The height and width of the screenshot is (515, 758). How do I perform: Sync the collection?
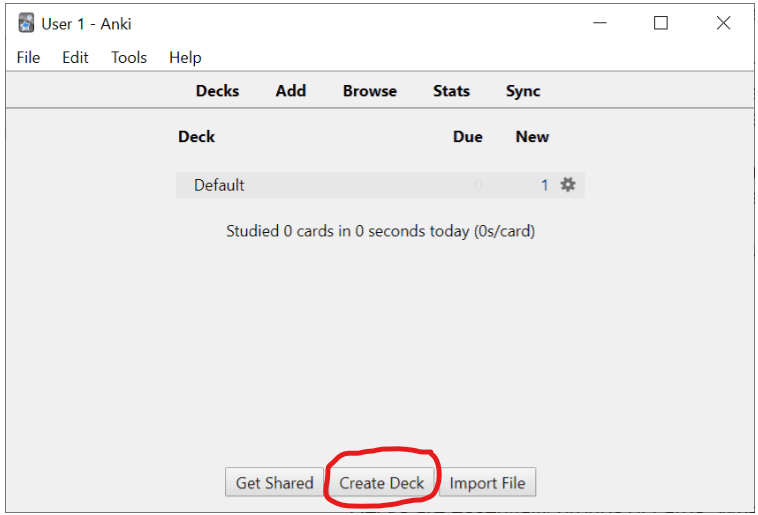(523, 91)
